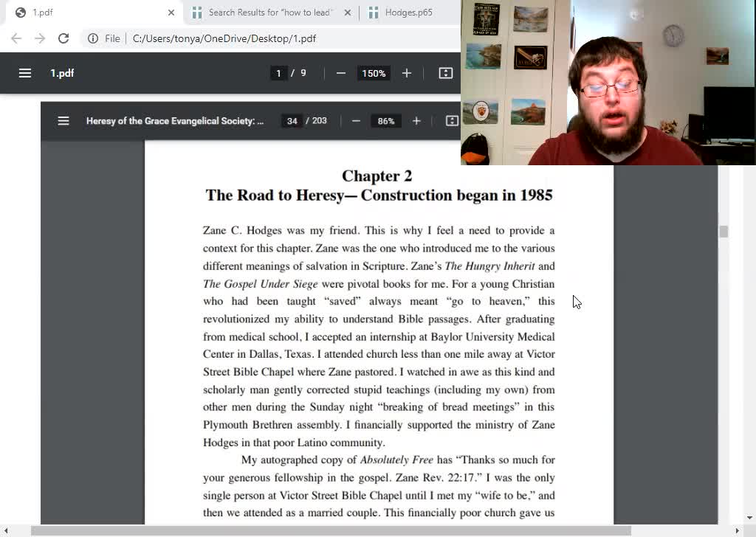
Task: Click fit to page icon in 1.pdf toolbar
Action: 445,73
